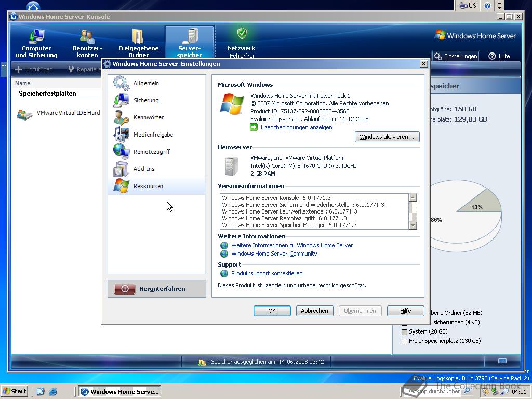Click the Freier Speicherplatz legend box
Viewport: 532px width, 399px height.
point(404,341)
